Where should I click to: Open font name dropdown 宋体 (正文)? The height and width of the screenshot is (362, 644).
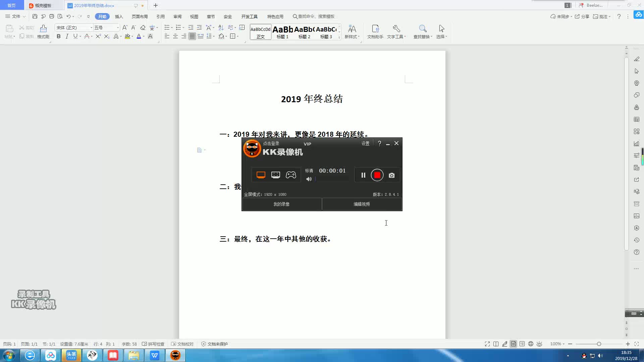pos(91,27)
